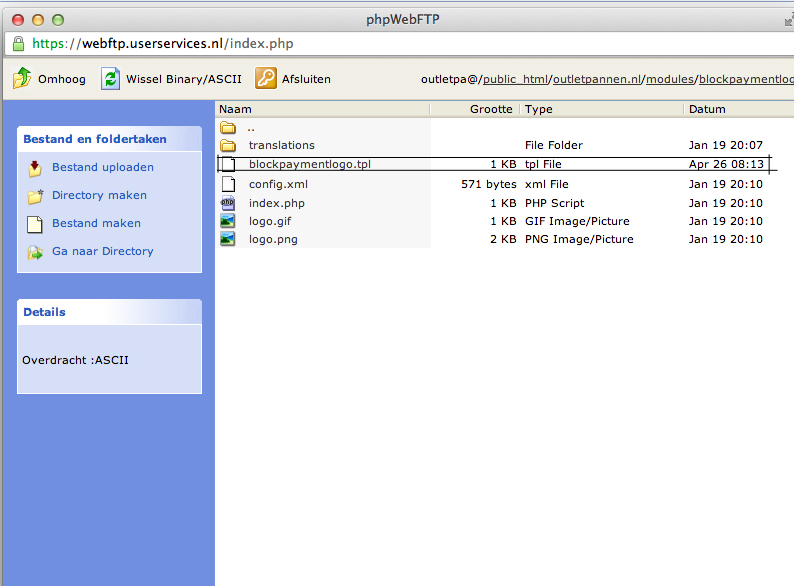Log out using Afsluiten
The width and height of the screenshot is (794, 586).
coord(293,79)
